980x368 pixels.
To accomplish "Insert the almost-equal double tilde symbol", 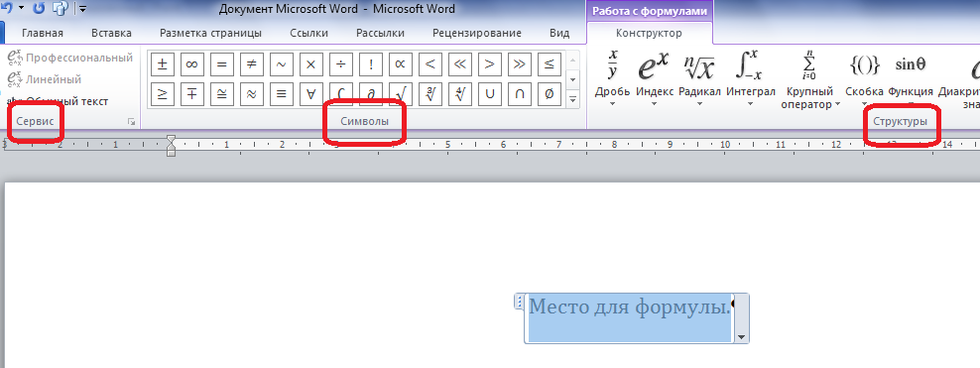I will 252,93.
